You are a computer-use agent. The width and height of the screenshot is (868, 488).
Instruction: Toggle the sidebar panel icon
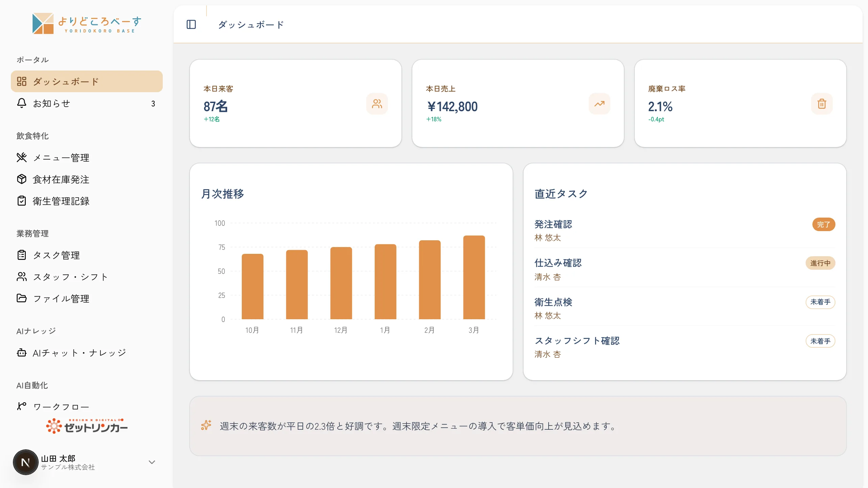(191, 24)
